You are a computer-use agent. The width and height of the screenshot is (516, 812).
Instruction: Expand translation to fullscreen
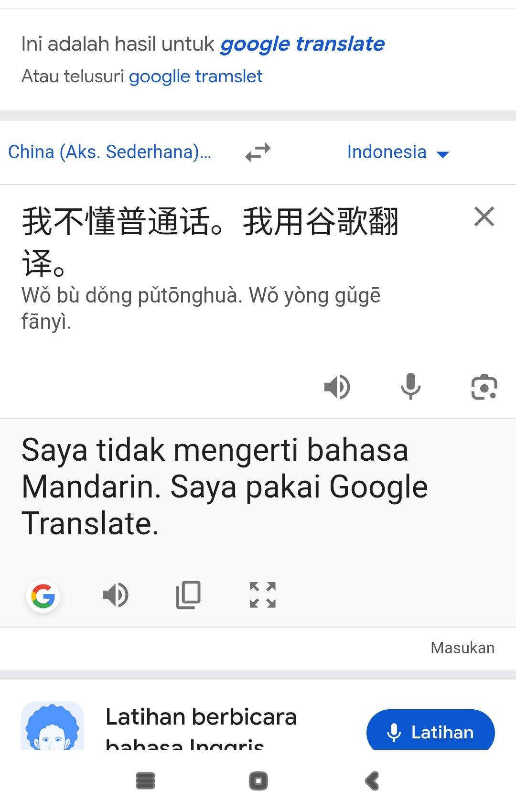click(263, 595)
